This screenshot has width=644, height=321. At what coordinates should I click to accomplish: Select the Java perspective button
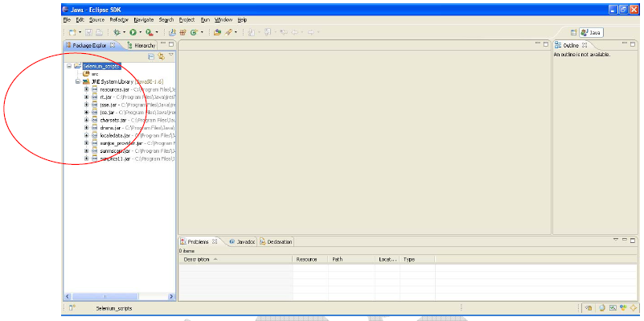(x=592, y=33)
